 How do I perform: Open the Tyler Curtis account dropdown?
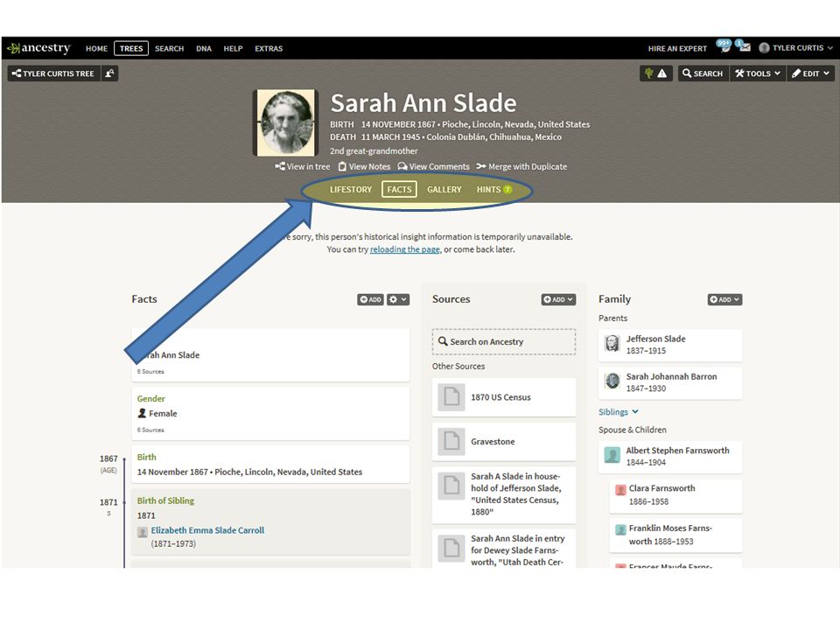796,47
